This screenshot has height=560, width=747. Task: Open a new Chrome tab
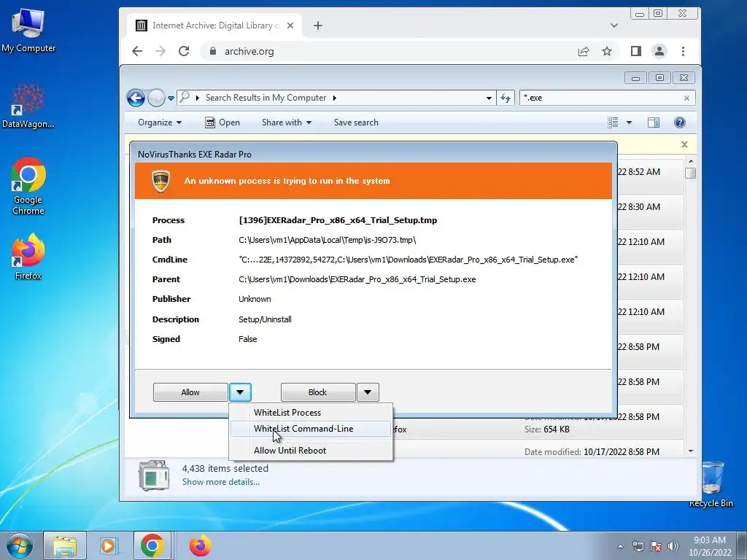click(318, 26)
